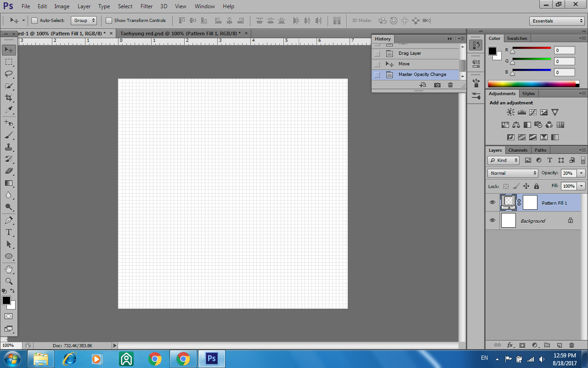Select the Quick Selection tool
588x368 pixels.
click(9, 86)
